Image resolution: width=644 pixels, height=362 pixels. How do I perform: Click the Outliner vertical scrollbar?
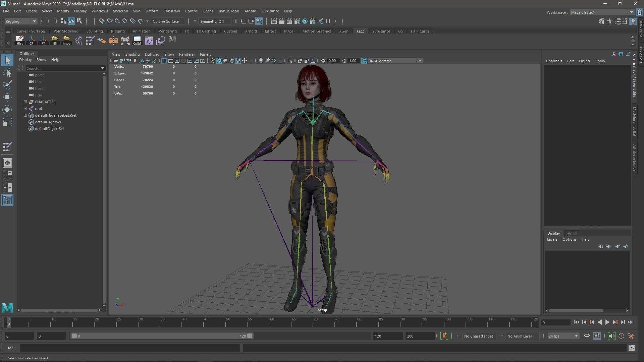click(x=104, y=189)
